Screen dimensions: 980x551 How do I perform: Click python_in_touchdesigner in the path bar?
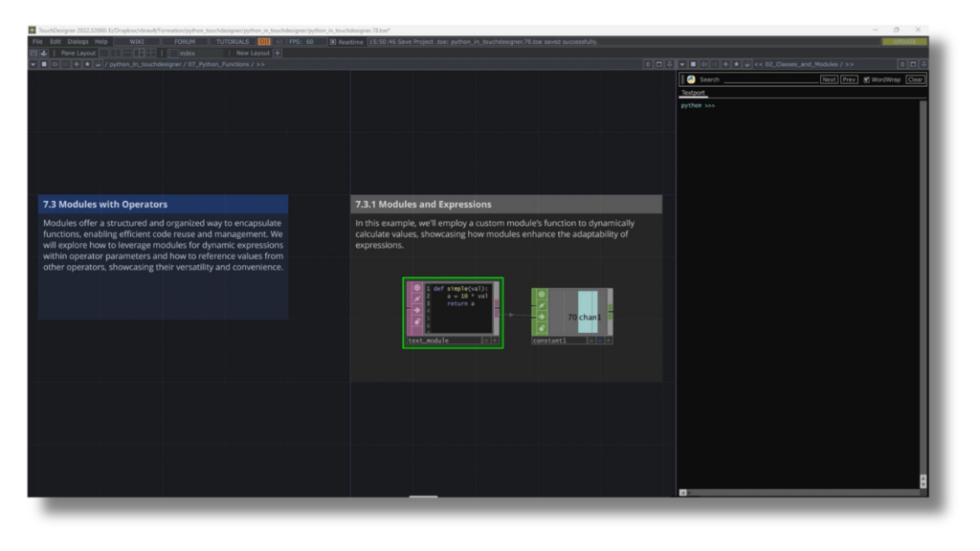(145, 64)
